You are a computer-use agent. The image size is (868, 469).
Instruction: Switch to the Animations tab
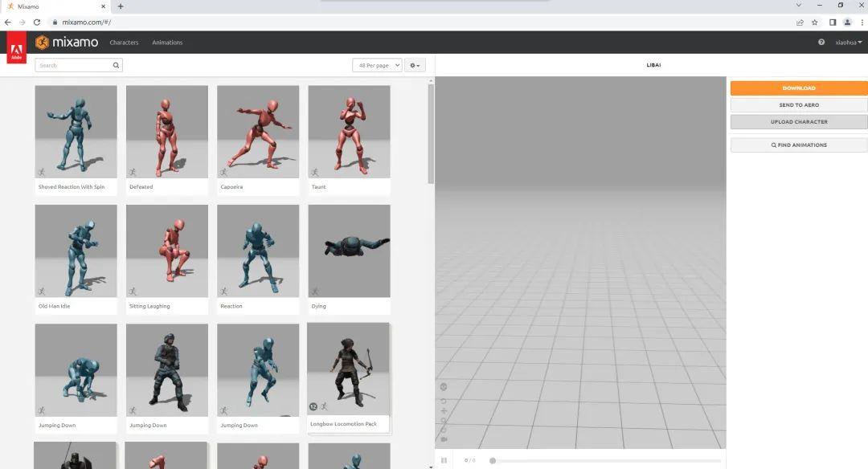coord(167,42)
